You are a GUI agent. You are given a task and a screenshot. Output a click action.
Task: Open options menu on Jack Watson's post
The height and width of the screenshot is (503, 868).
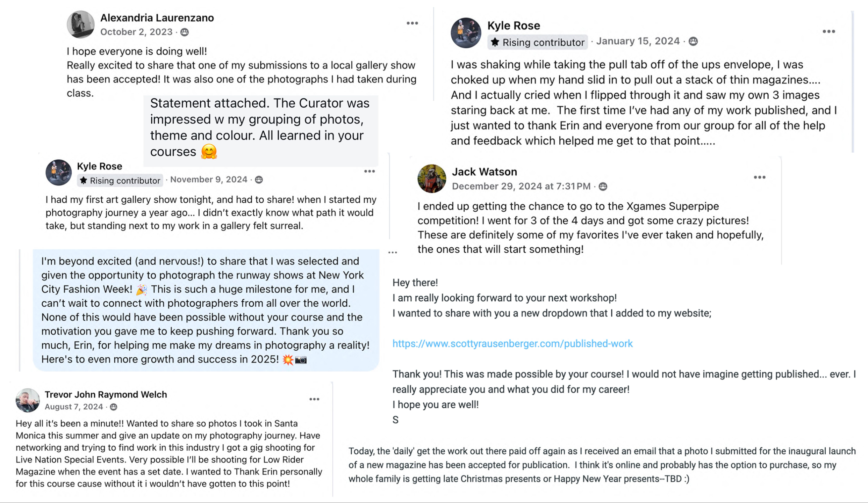tap(759, 177)
